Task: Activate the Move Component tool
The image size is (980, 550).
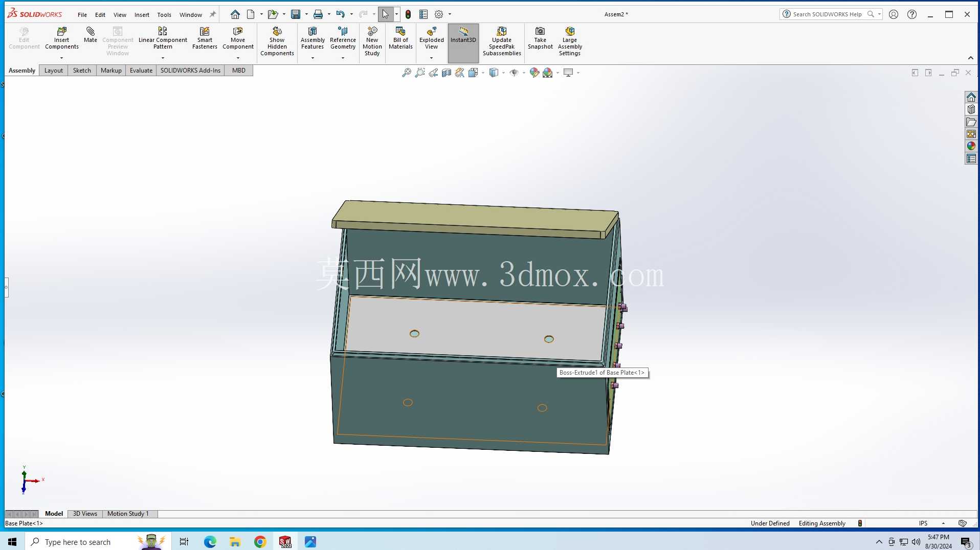Action: pos(238,38)
